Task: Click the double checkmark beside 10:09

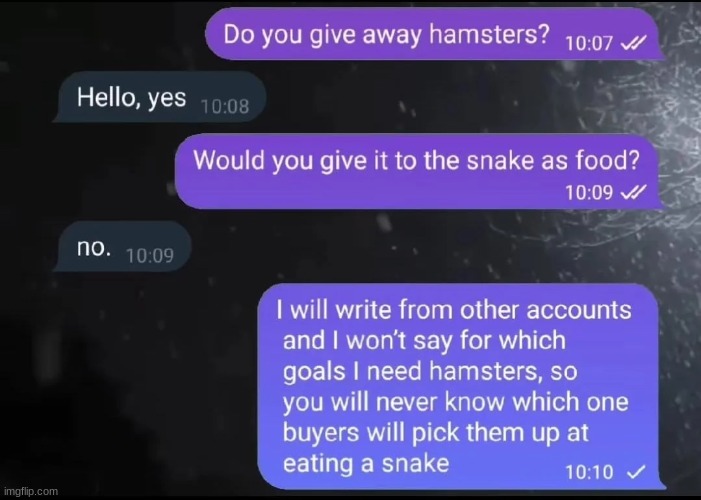Action: pyautogui.click(x=634, y=192)
